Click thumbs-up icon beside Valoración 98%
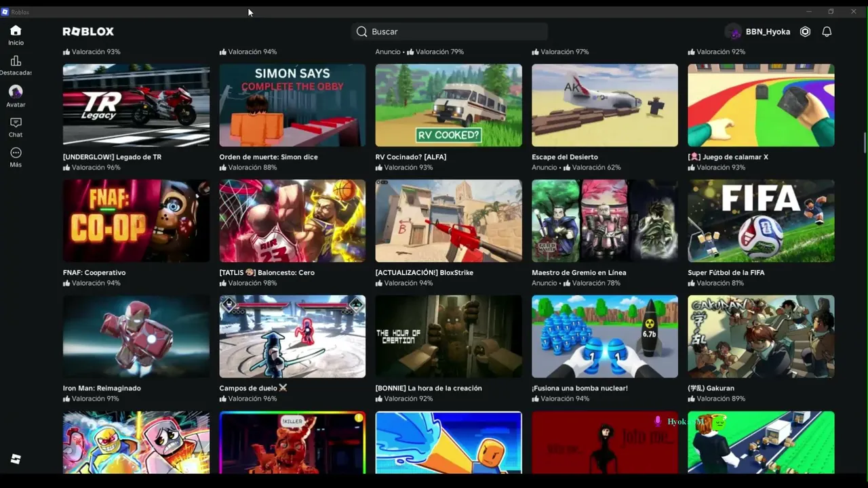The width and height of the screenshot is (868, 488). point(222,283)
